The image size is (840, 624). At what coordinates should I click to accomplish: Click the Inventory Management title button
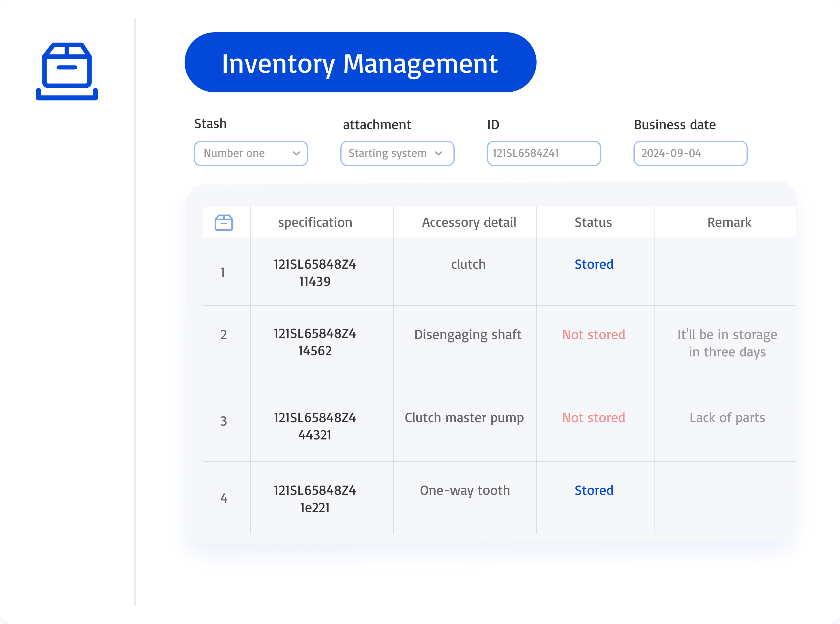click(360, 62)
